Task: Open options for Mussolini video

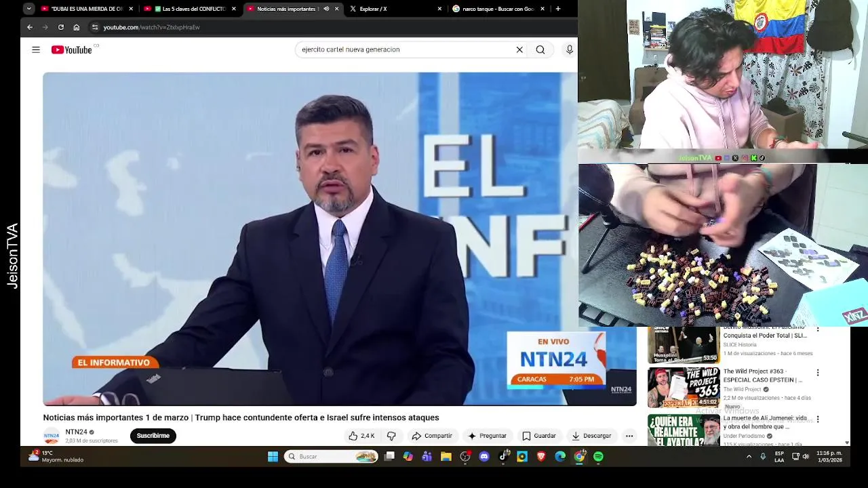Action: 818,329
